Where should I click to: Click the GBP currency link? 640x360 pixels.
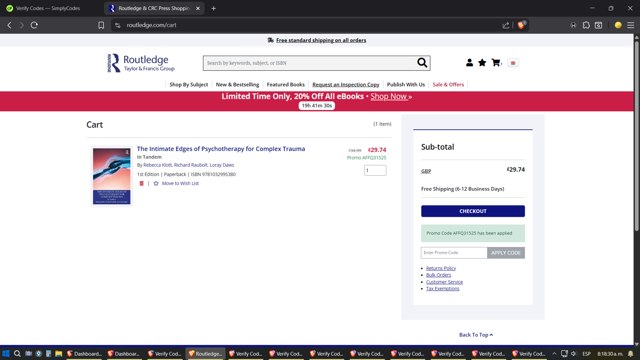(426, 171)
